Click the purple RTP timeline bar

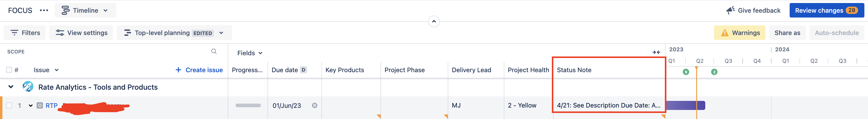(685, 105)
